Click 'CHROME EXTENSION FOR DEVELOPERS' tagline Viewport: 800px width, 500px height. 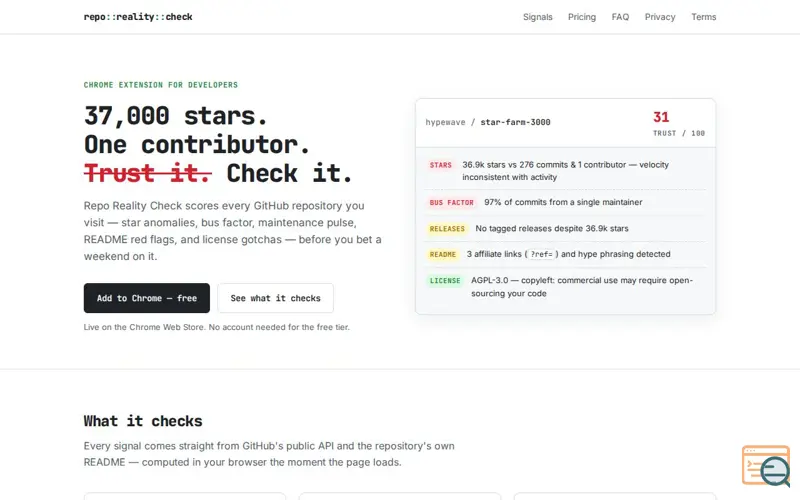coord(161,85)
